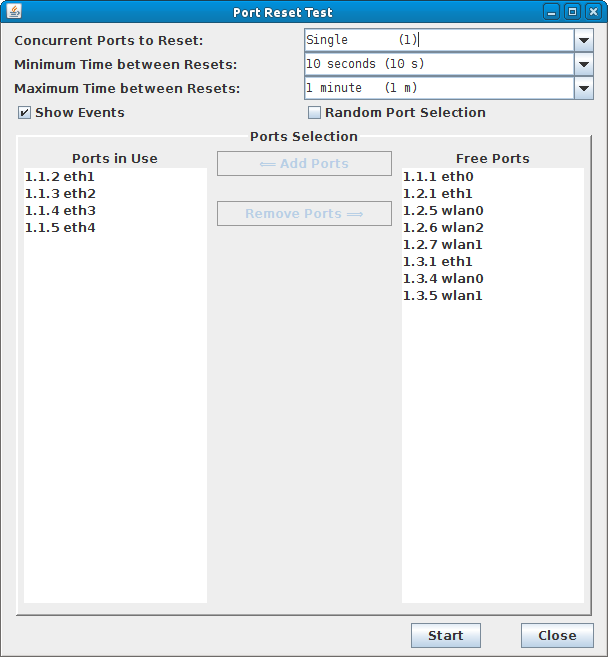Image resolution: width=608 pixels, height=657 pixels.
Task: Minimize the Port Reset Test window
Action: pyautogui.click(x=551, y=12)
